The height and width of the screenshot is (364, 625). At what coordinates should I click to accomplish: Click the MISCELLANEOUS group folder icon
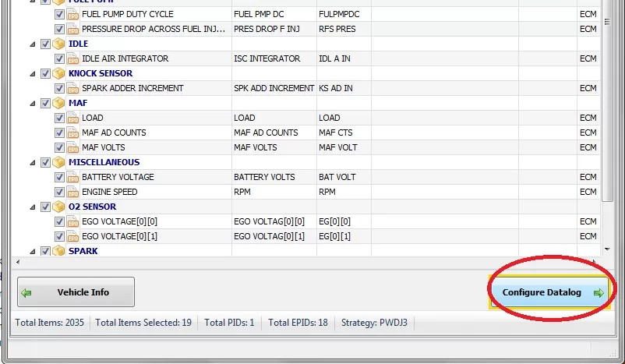click(58, 162)
